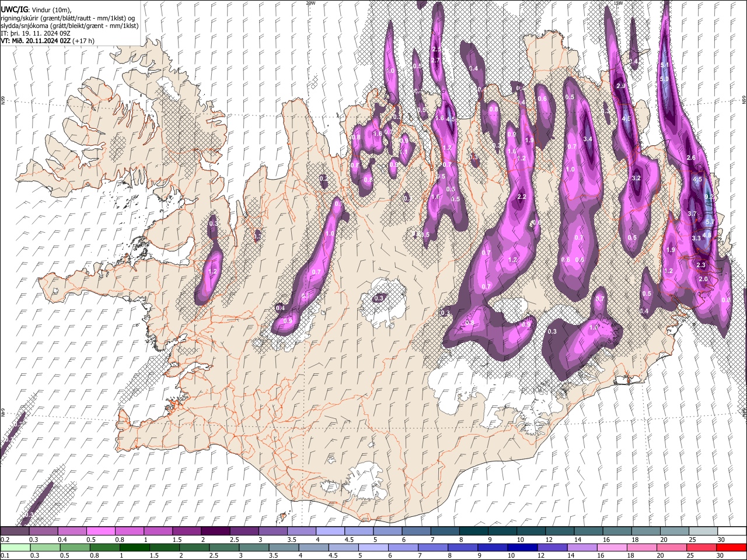Click the light pink 16–18 rain legend swatch

[612, 548]
